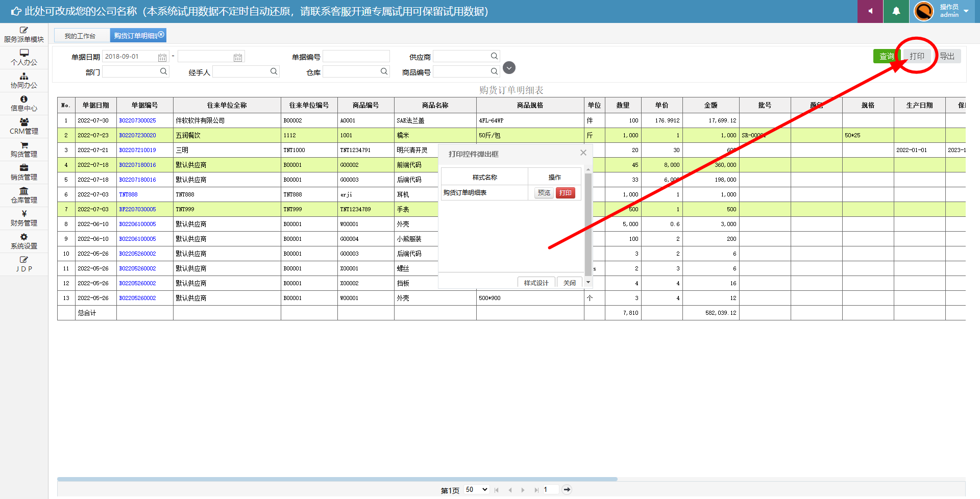The image size is (980, 499).
Task: Open 仓库管理 in the sidebar
Action: (24, 195)
